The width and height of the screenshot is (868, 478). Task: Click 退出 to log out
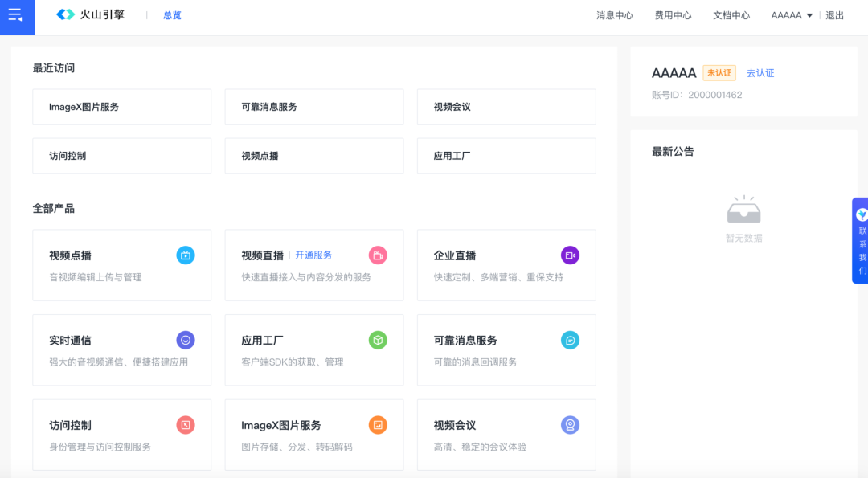(x=835, y=15)
